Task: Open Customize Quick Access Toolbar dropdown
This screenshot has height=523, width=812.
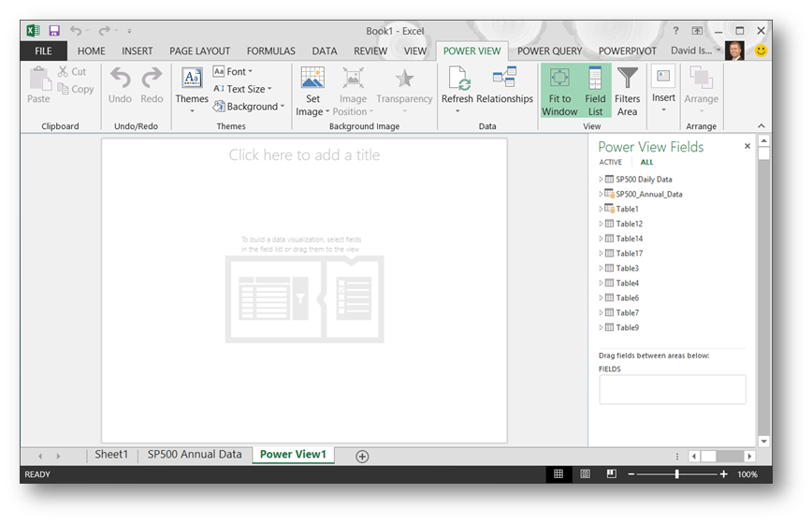Action: 129,31
